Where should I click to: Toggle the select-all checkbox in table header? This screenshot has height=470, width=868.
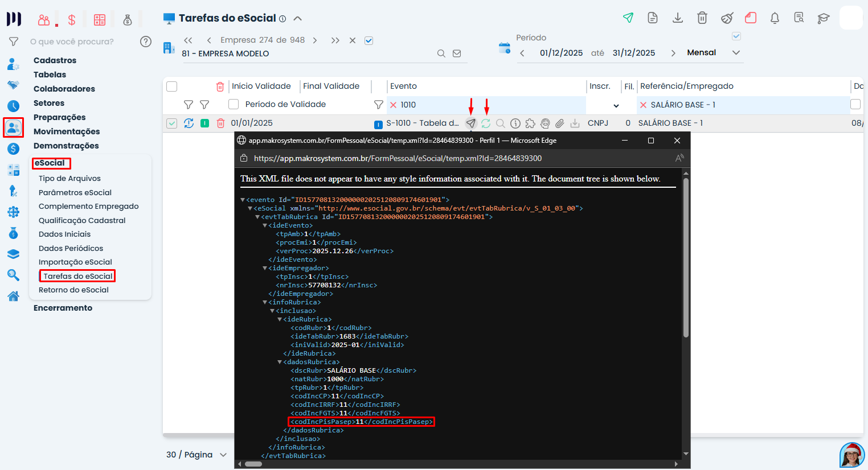pos(171,86)
